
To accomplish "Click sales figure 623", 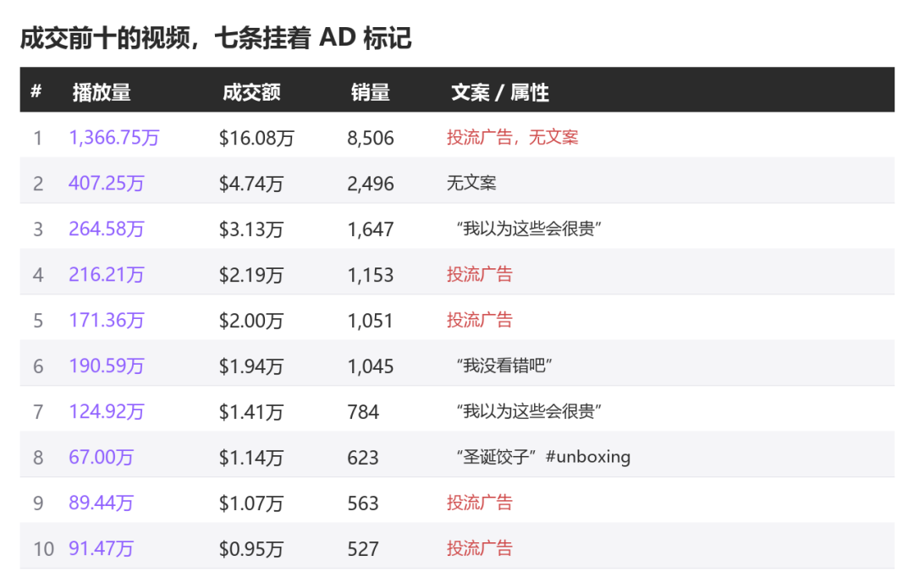I will pyautogui.click(x=363, y=458).
